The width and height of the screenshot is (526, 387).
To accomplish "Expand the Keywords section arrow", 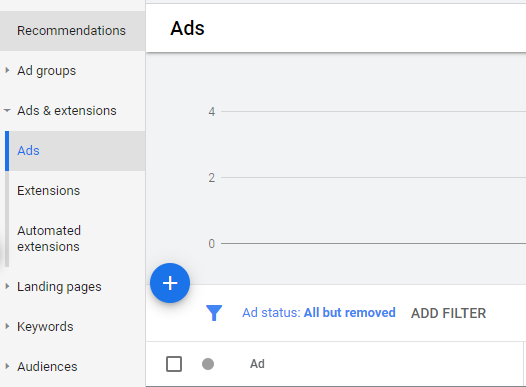I will click(x=7, y=326).
